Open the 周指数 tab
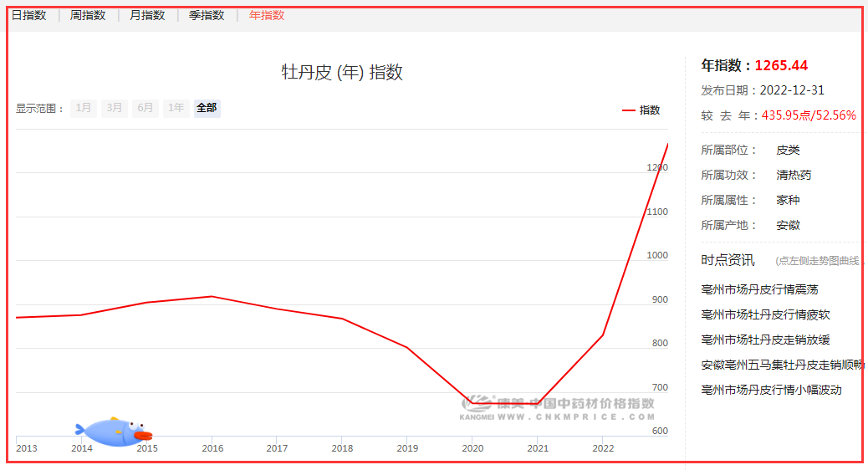Screen dimensions: 868x470 (x=88, y=16)
